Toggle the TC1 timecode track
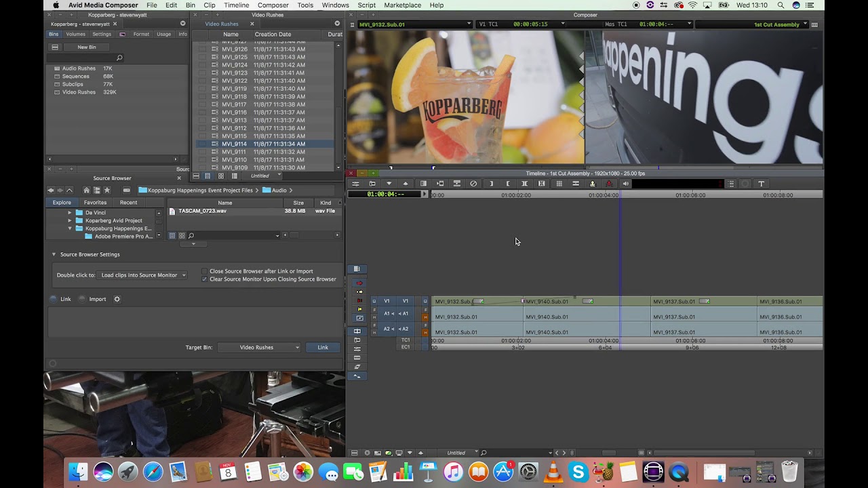This screenshot has width=868, height=488. tap(406, 340)
